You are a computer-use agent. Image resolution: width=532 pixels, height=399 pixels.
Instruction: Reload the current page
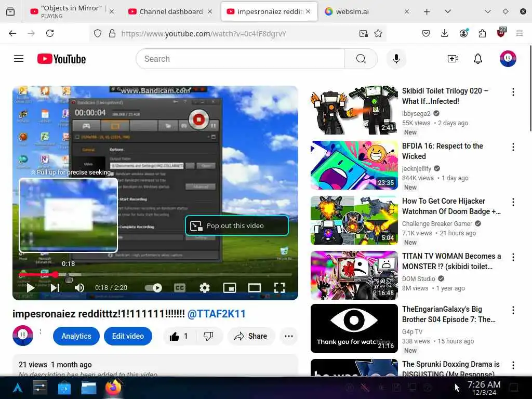tap(50, 33)
